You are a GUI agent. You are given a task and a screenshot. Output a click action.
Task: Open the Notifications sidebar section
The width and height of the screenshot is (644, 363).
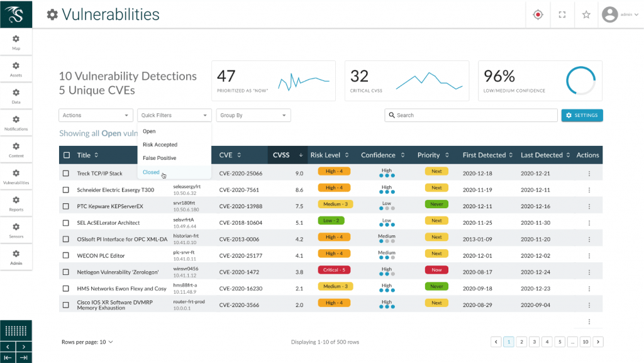[16, 123]
